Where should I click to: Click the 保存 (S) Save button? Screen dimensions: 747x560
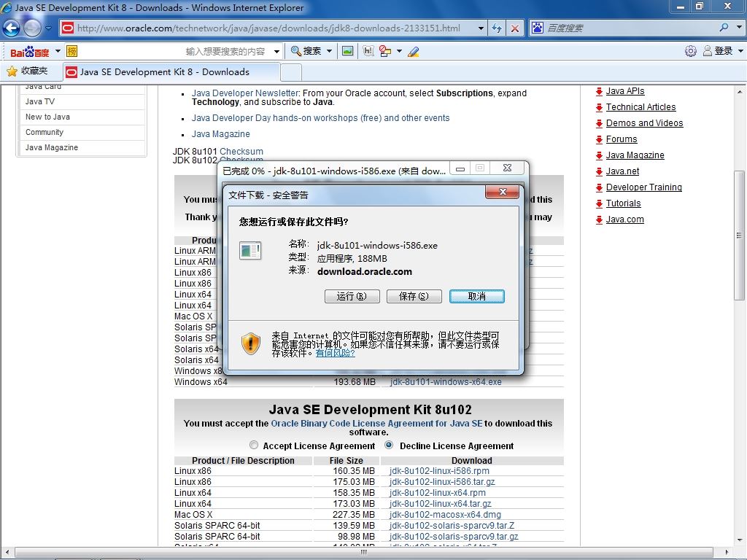(x=414, y=296)
